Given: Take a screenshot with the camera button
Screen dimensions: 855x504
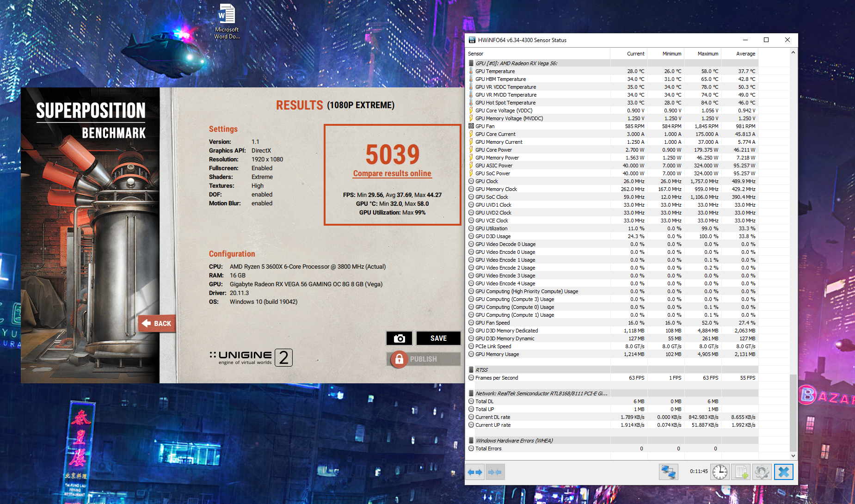Looking at the screenshot, I should (400, 338).
